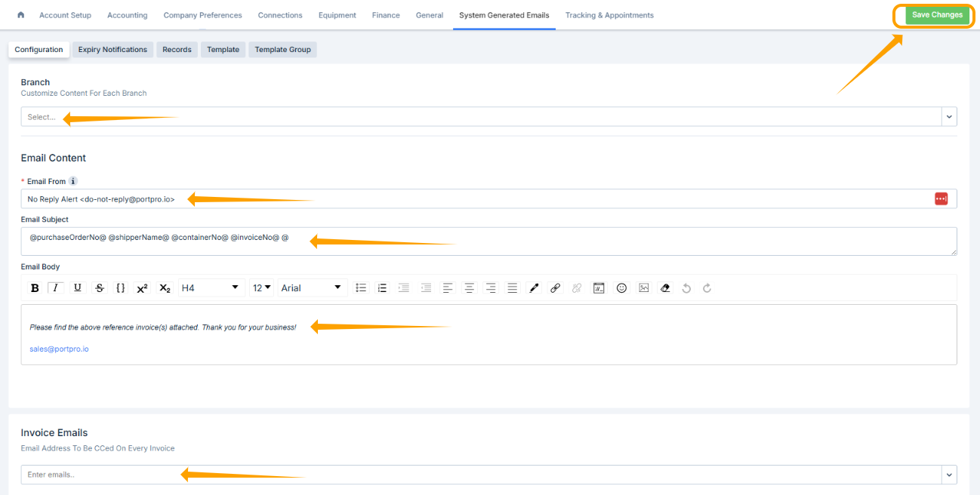Open the Connections menu
This screenshot has height=495, width=980.
(280, 15)
